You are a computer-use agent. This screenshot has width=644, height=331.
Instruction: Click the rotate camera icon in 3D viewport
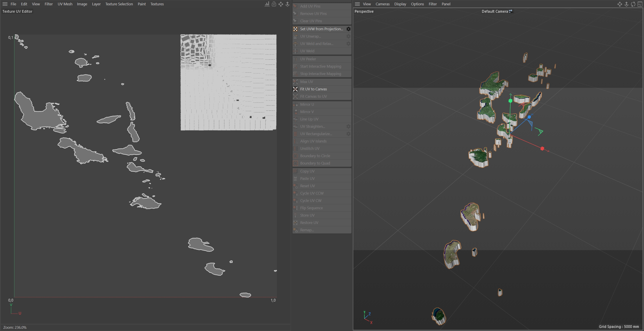[x=633, y=4]
